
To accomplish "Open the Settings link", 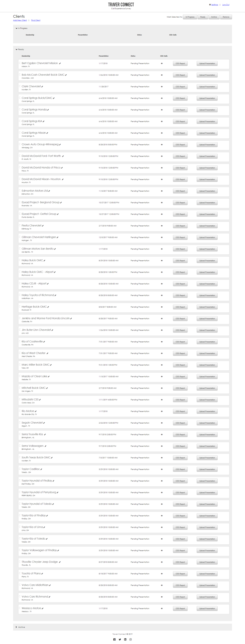I will (214, 5).
